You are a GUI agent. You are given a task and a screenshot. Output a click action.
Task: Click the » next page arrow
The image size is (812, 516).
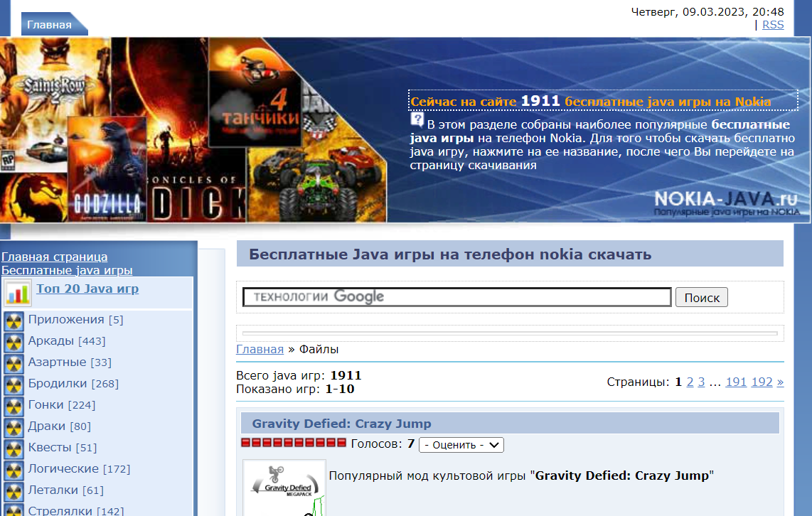pos(781,382)
